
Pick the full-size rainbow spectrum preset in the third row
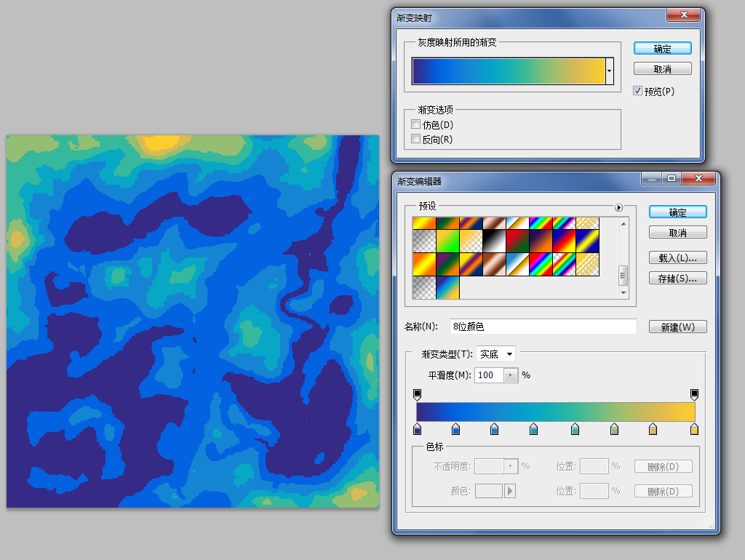(x=541, y=264)
